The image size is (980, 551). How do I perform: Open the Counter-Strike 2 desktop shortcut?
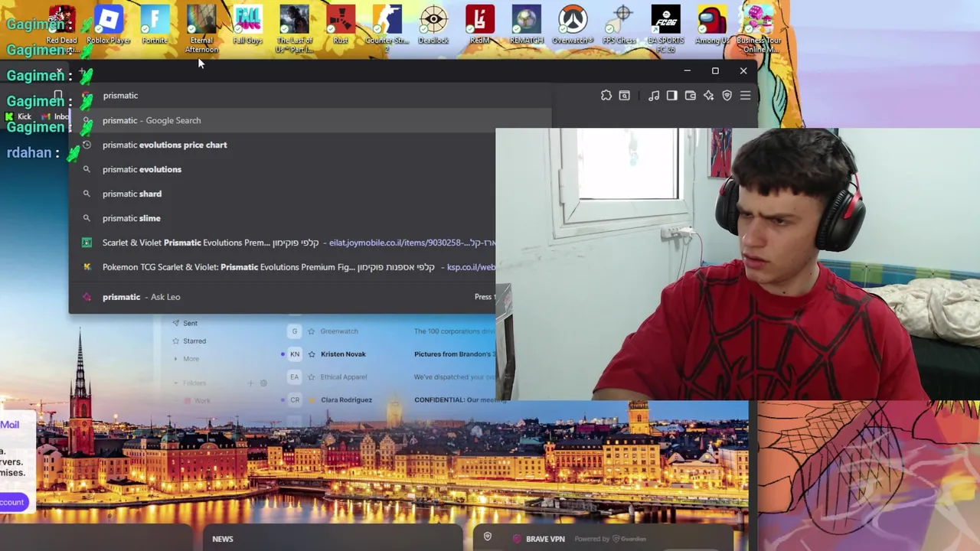tap(387, 30)
